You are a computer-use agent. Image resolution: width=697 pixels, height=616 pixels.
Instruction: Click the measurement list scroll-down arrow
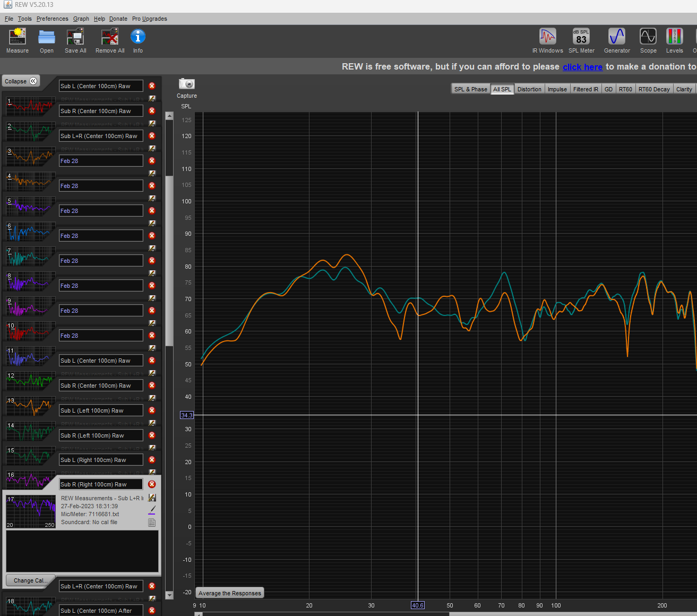169,595
